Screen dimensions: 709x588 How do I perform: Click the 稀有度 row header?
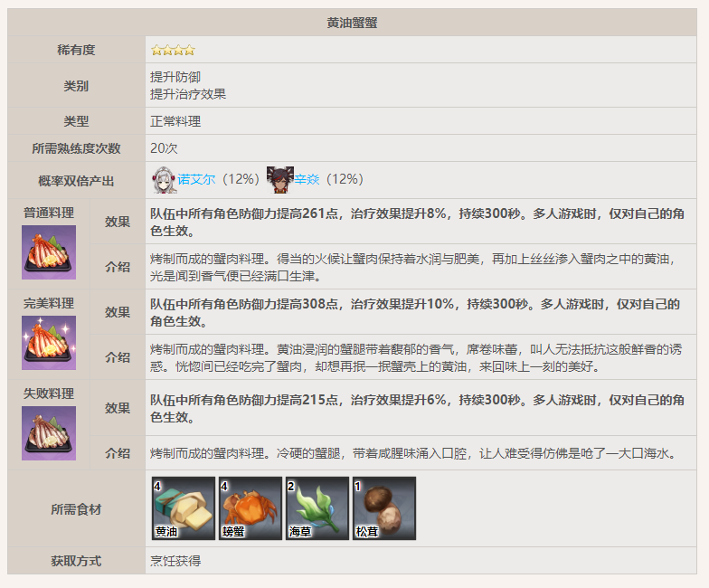76,50
